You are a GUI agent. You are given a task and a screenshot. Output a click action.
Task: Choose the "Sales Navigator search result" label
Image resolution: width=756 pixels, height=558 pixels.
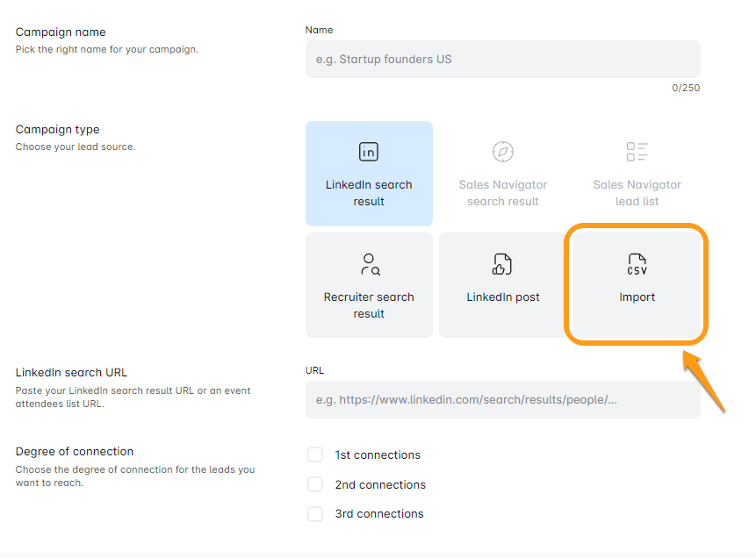click(502, 193)
